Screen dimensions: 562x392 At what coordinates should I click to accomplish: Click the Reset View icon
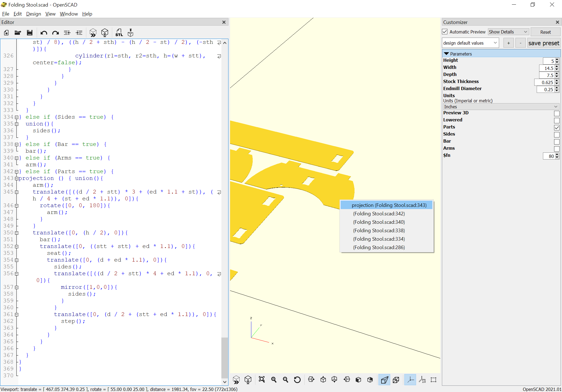pyautogui.click(x=297, y=379)
